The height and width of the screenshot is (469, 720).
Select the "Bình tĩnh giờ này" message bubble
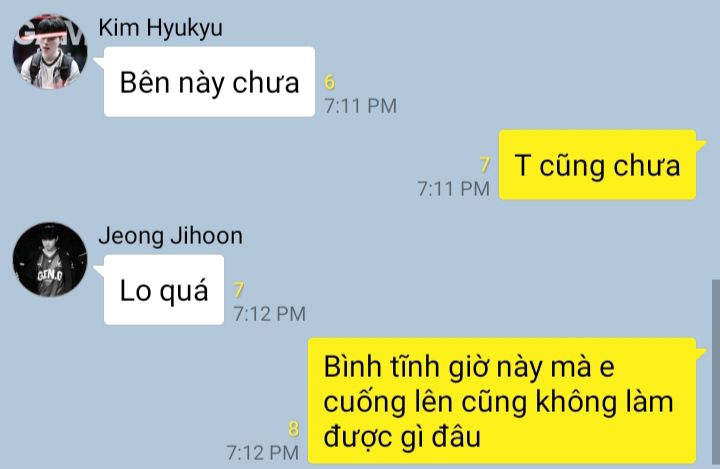point(502,401)
